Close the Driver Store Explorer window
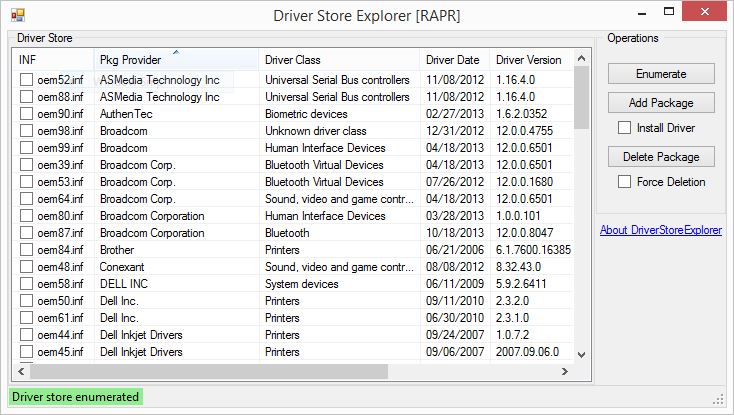 coord(704,12)
